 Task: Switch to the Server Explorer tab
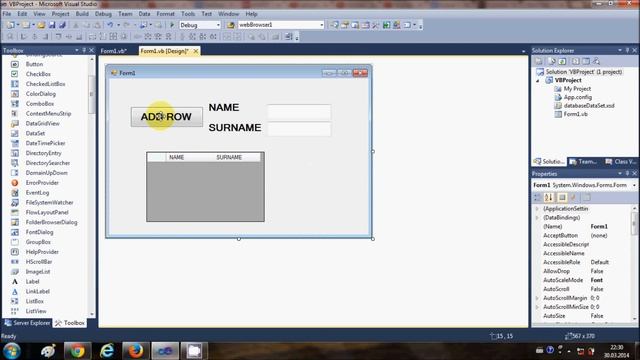[28, 323]
